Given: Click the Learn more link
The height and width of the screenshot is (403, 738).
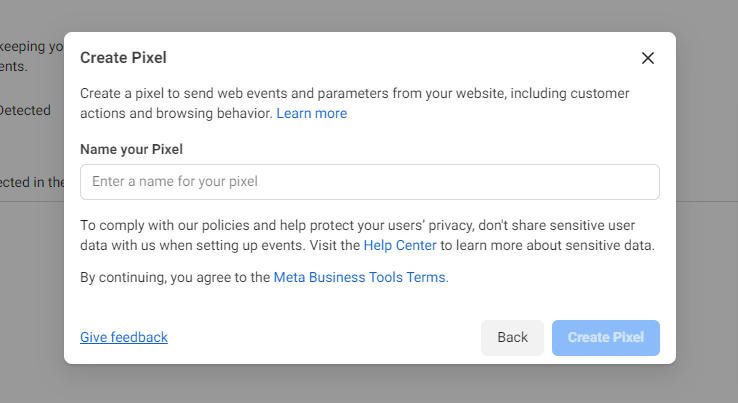Looking at the screenshot, I should (312, 113).
